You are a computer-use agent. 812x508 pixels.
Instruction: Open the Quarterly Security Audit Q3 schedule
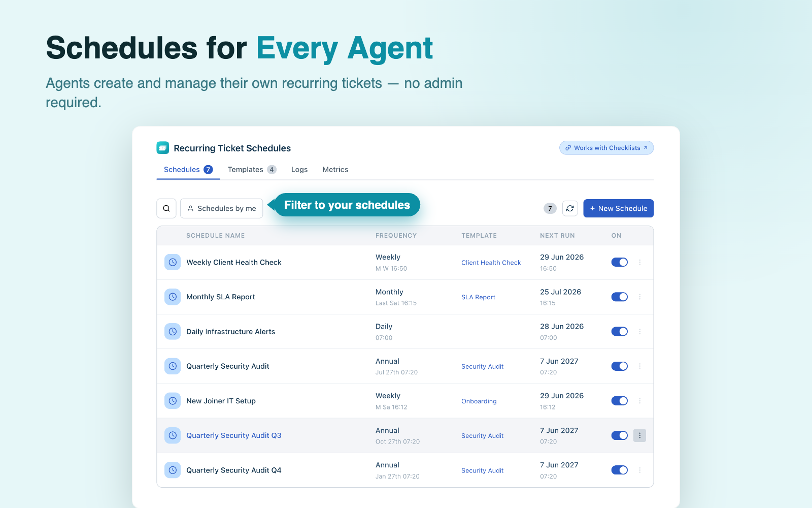[x=233, y=435]
